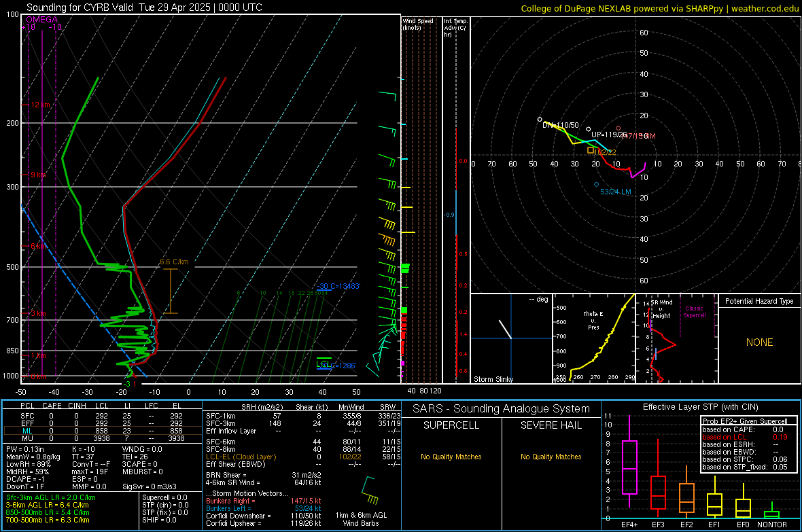Viewport: 802px width, 532px height.
Task: Click the green LCL marker on skew-T
Action: click(324, 363)
